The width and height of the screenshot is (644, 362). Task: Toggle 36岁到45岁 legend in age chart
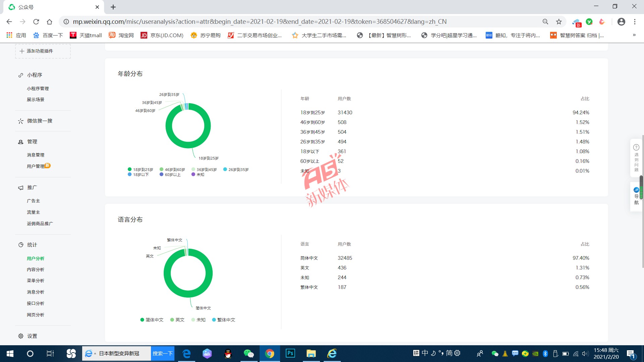click(204, 170)
